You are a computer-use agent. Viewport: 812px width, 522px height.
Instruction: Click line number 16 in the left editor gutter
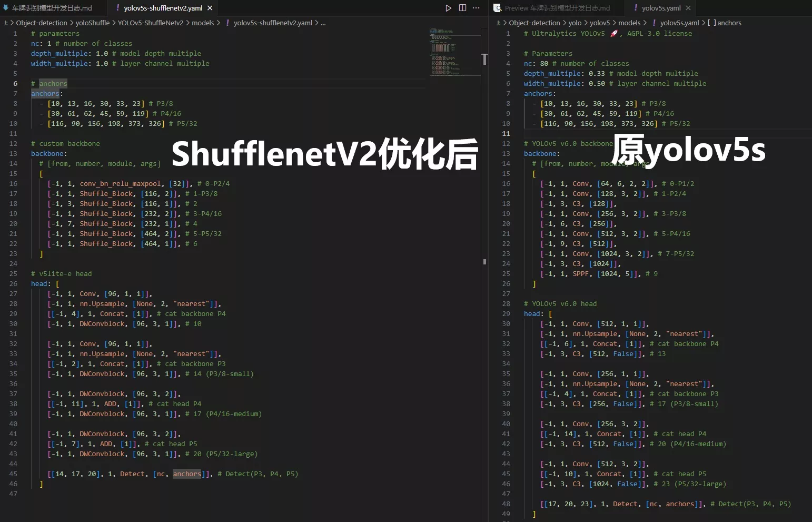[13, 183]
